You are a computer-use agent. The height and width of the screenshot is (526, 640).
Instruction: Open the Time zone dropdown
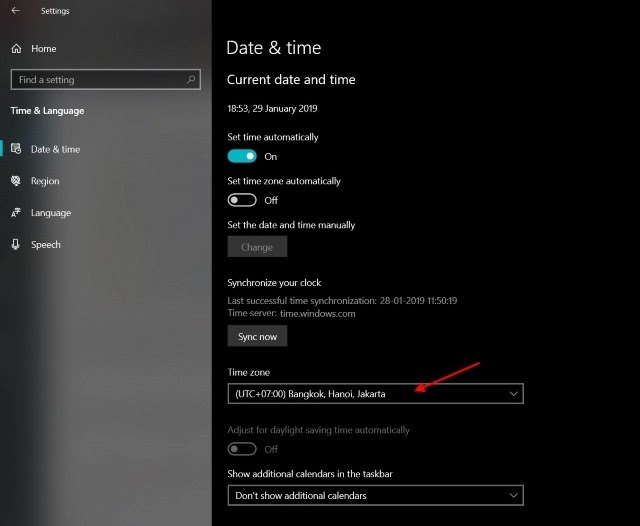(376, 394)
